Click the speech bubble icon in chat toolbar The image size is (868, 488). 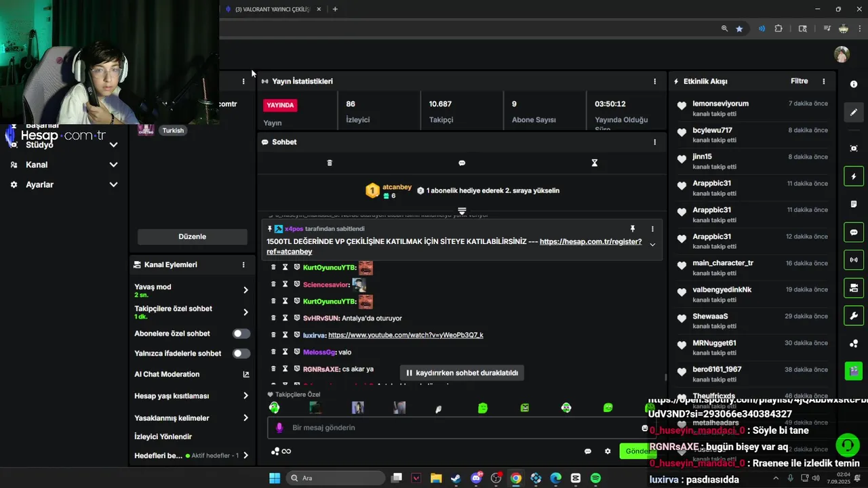[x=462, y=163]
